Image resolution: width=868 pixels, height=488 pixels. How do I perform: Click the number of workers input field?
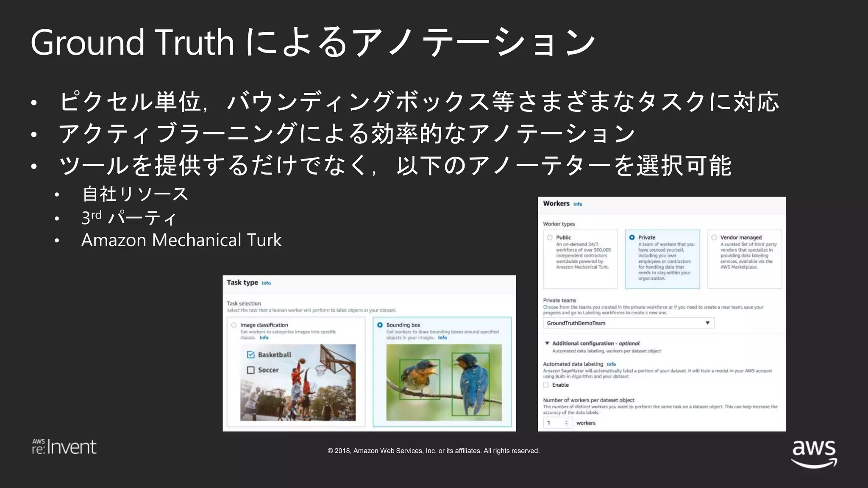tap(558, 423)
